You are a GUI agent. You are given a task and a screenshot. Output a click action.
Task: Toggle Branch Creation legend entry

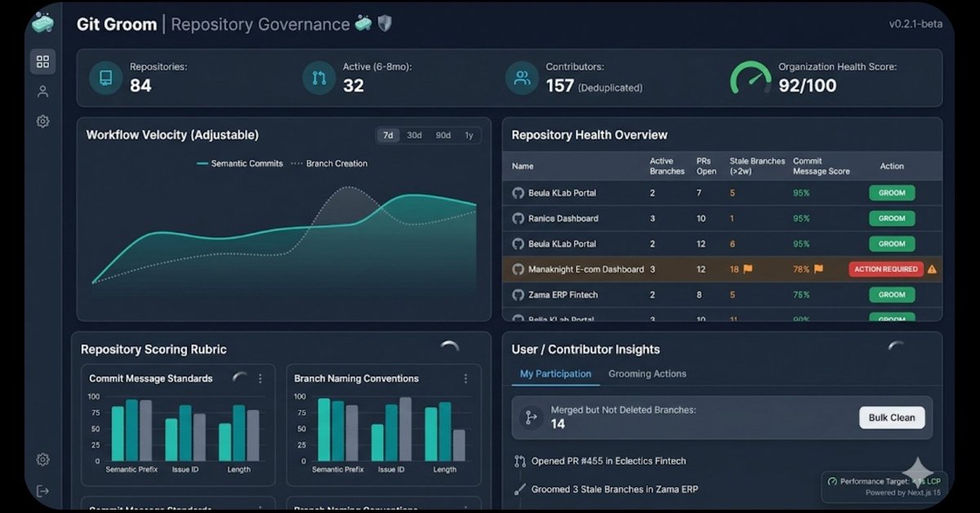click(x=329, y=163)
